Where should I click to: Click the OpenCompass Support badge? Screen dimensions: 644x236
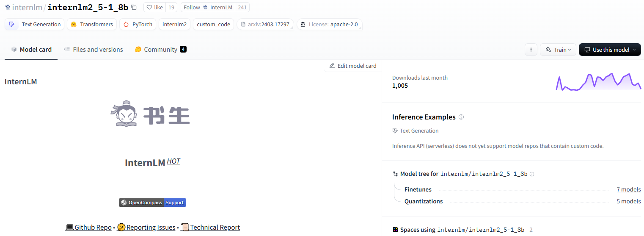pyautogui.click(x=152, y=203)
